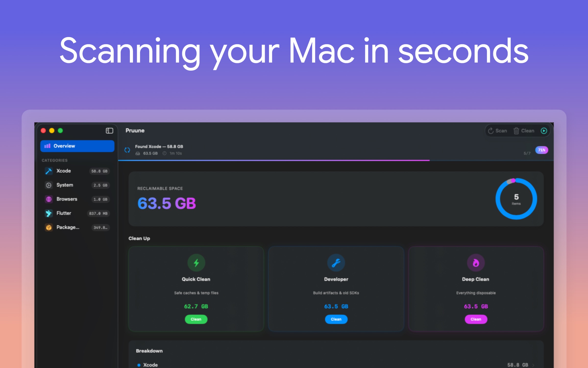Click the Clean Up section heading

pyautogui.click(x=139, y=238)
